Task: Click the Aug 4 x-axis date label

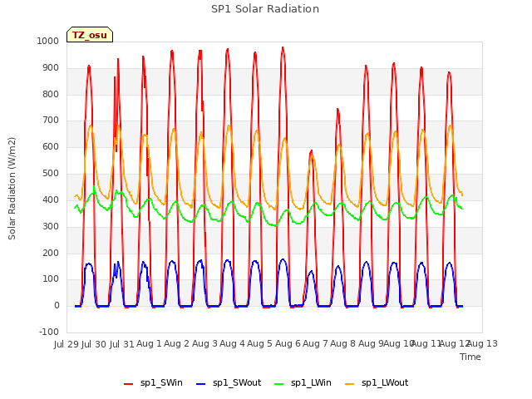Action: [233, 343]
